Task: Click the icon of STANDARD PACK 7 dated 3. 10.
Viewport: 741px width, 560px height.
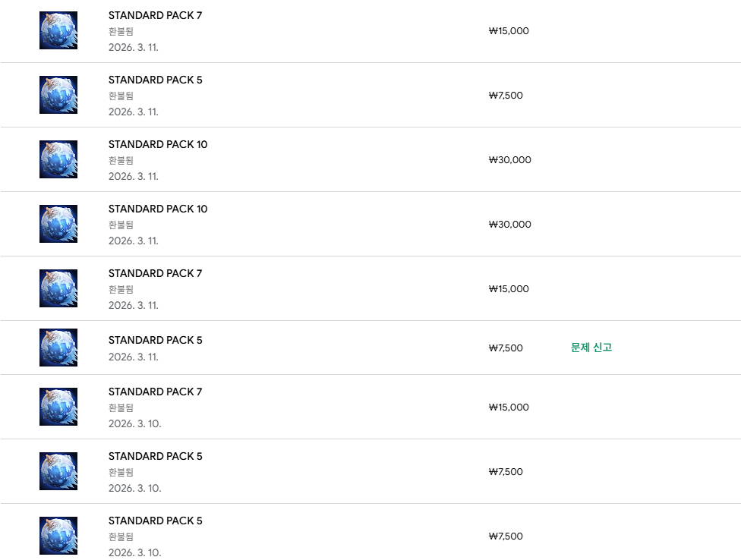Action: tap(58, 407)
